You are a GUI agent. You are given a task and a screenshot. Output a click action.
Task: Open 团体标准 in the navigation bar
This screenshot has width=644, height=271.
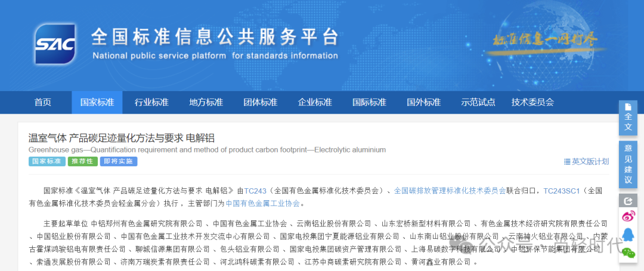[261, 102]
